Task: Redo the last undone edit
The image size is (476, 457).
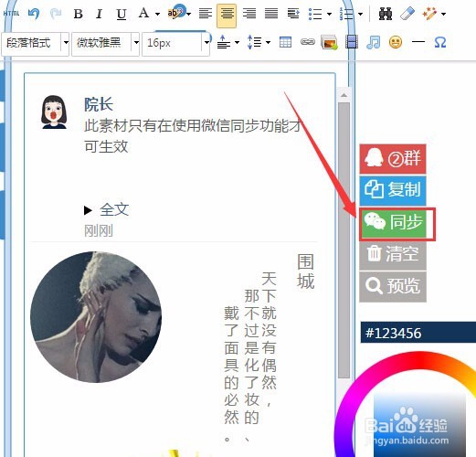Action: 56,14
